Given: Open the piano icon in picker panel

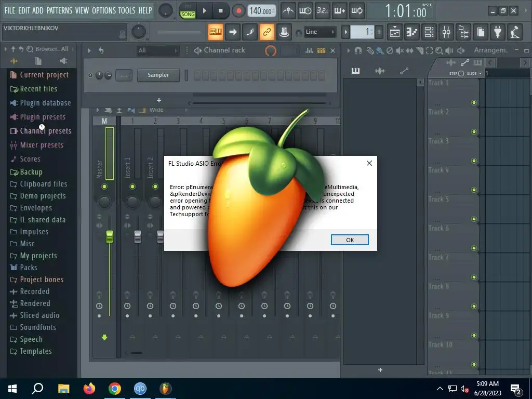Looking at the screenshot, I should point(355,71).
